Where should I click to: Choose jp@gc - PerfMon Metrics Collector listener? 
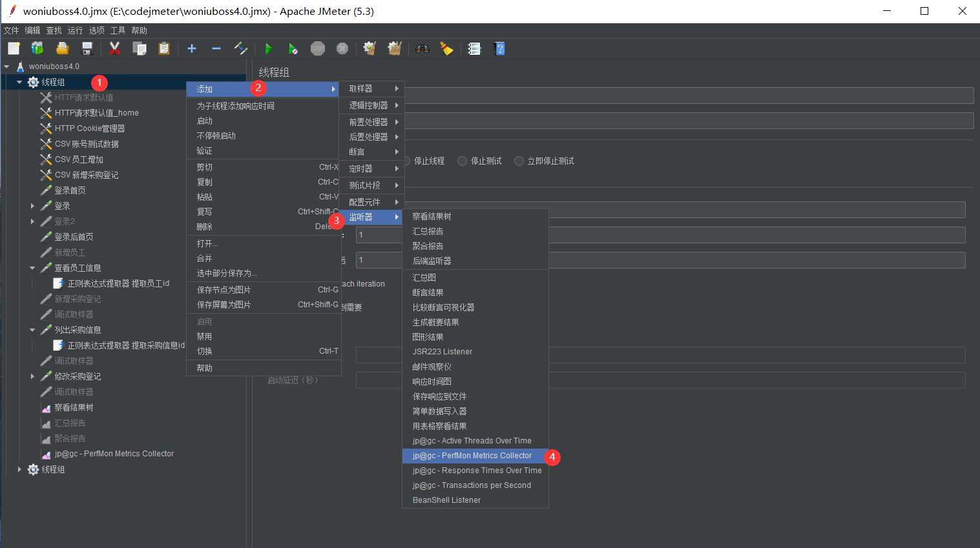475,456
